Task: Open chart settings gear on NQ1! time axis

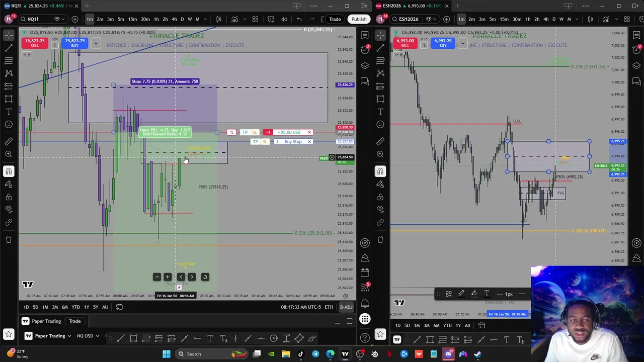Action: [x=346, y=296]
